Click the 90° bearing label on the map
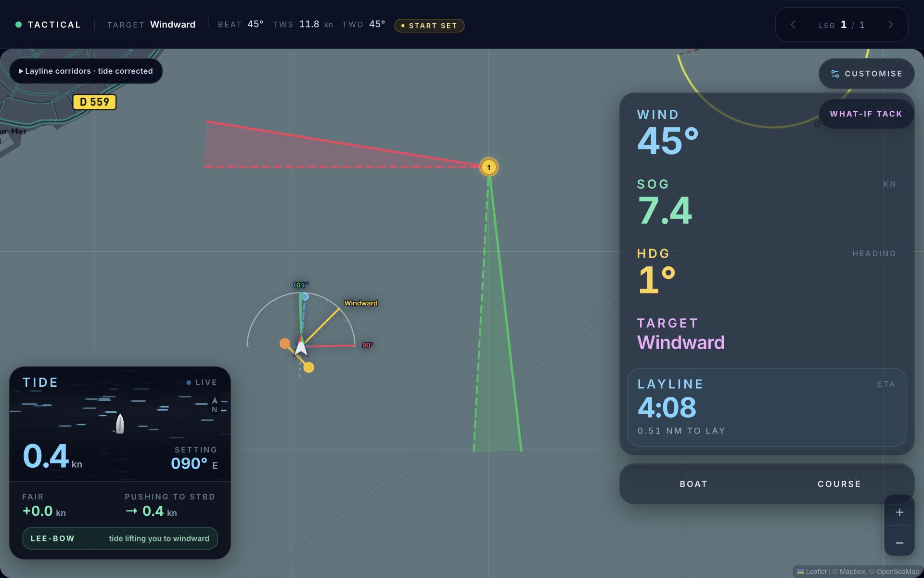The height and width of the screenshot is (578, 924). pos(367,345)
